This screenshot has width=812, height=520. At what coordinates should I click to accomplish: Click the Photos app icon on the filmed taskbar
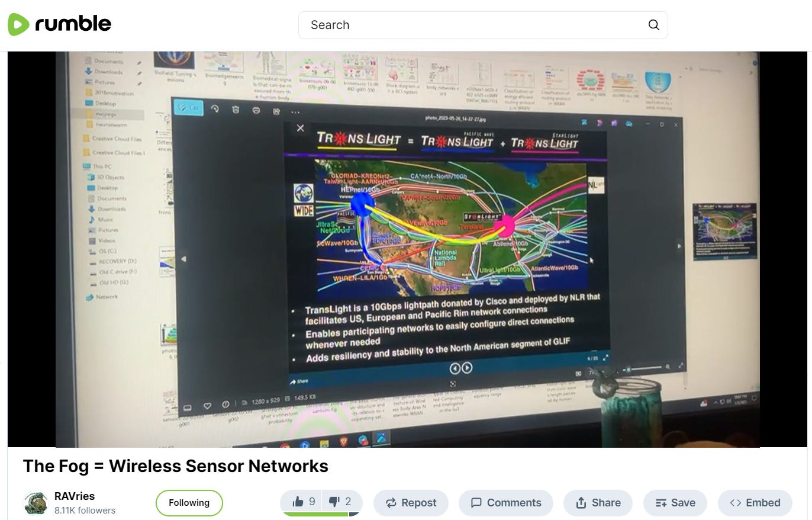pos(382,439)
